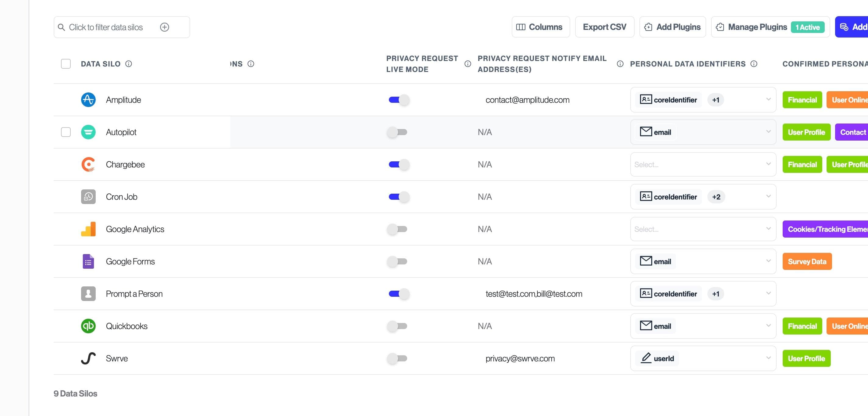The width and height of the screenshot is (868, 416).
Task: Open Manage Plugins
Action: point(757,27)
